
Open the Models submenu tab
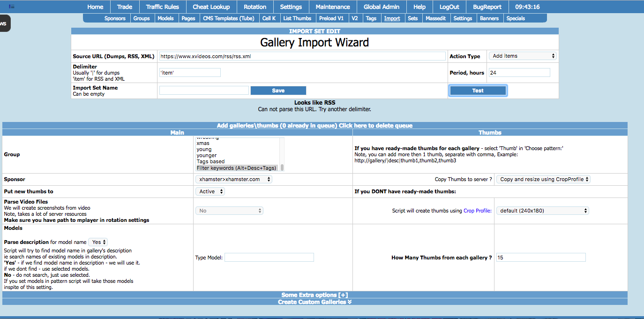[165, 18]
